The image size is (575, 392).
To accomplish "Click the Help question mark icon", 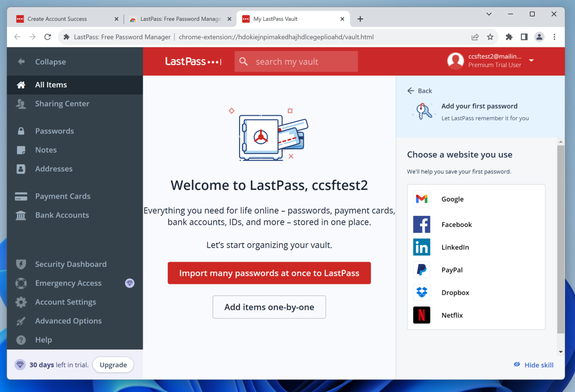I will (x=21, y=340).
